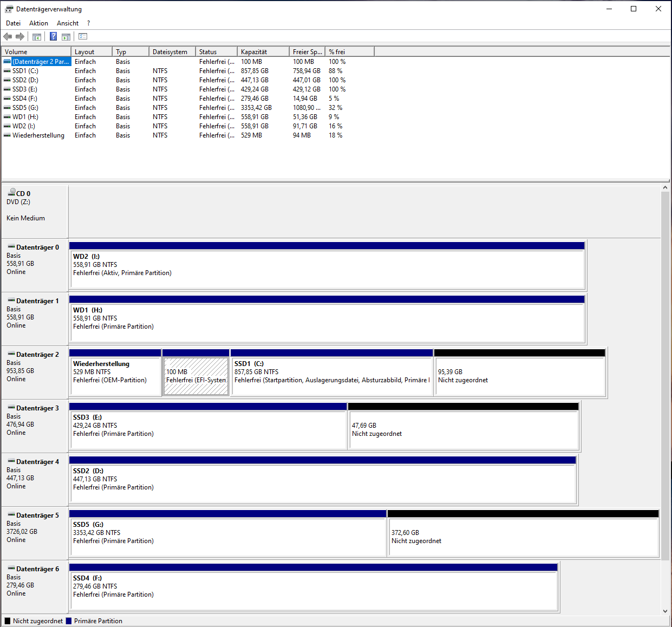Viewport: 672px width, 627px height.
Task: Sort by the % frei column header
Action: (x=350, y=52)
